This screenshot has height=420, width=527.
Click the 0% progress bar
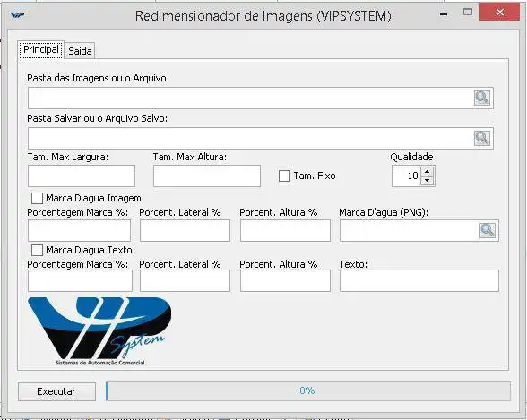[x=308, y=390]
